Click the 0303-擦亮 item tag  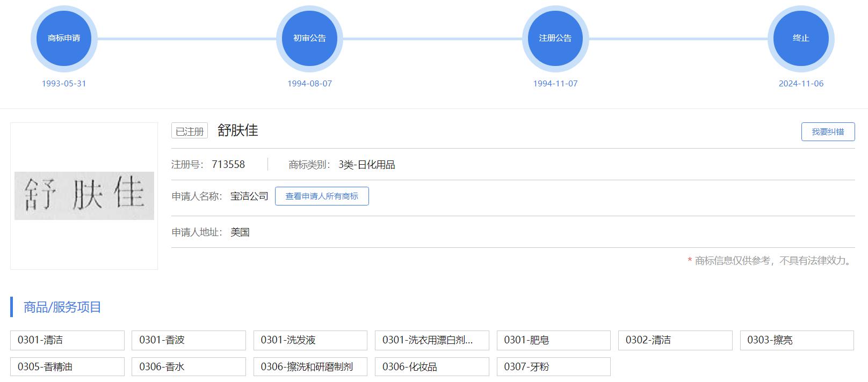(797, 340)
